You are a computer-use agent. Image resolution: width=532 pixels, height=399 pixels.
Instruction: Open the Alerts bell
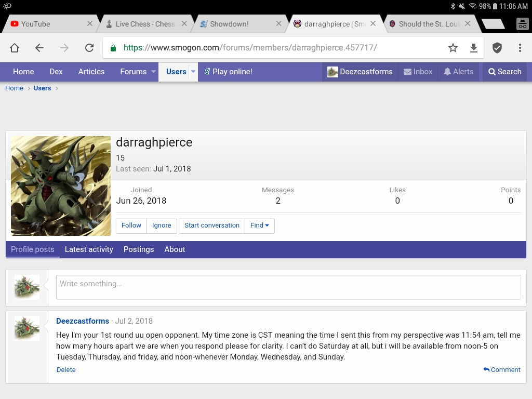coord(458,72)
